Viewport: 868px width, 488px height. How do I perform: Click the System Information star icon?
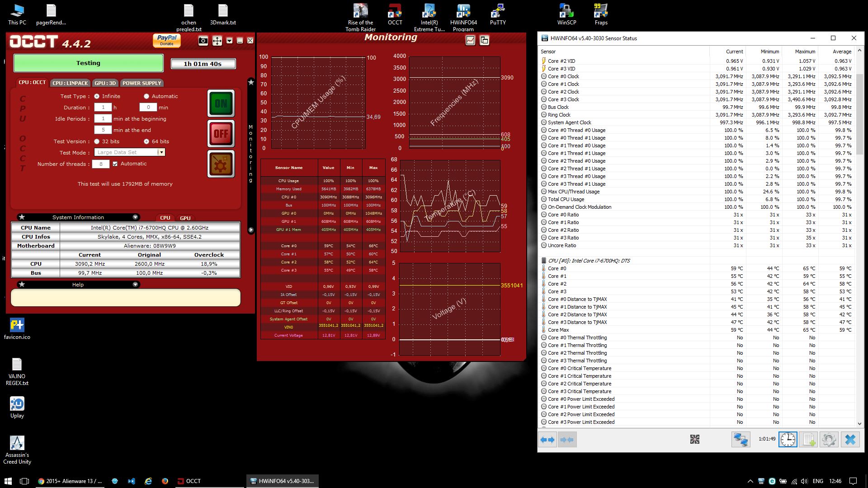[22, 217]
